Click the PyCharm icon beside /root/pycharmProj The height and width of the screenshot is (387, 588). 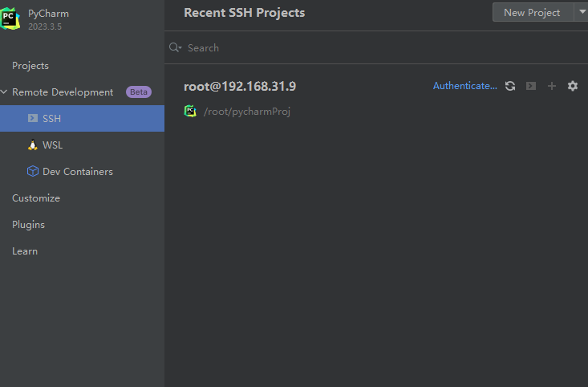(x=190, y=112)
